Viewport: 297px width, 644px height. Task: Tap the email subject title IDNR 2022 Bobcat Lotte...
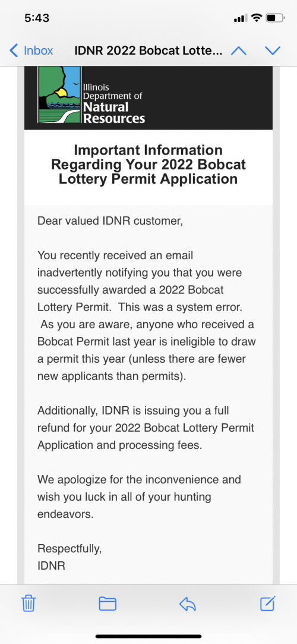148,51
